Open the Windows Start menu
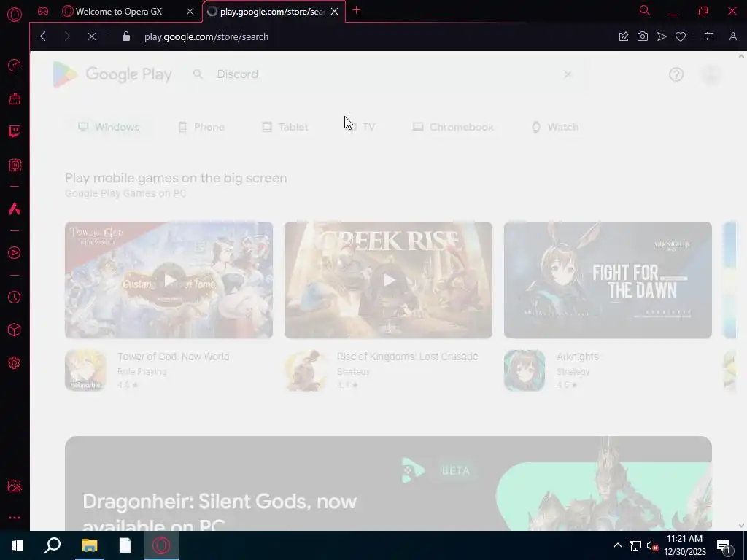The height and width of the screenshot is (560, 747). (18, 545)
